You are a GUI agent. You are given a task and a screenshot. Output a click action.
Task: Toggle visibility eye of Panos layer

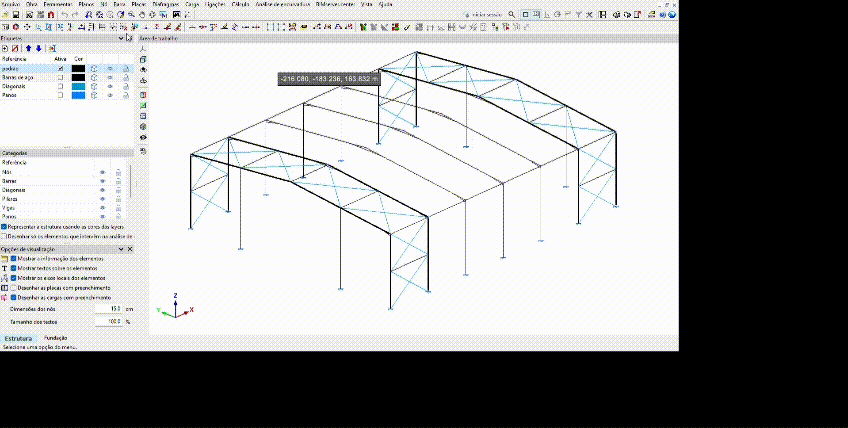(110, 96)
